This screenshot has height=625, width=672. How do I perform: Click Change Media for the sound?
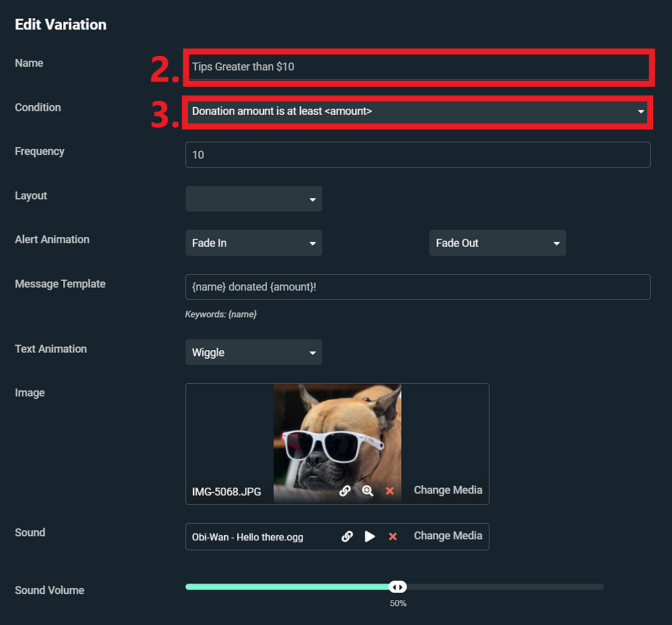pyautogui.click(x=448, y=536)
